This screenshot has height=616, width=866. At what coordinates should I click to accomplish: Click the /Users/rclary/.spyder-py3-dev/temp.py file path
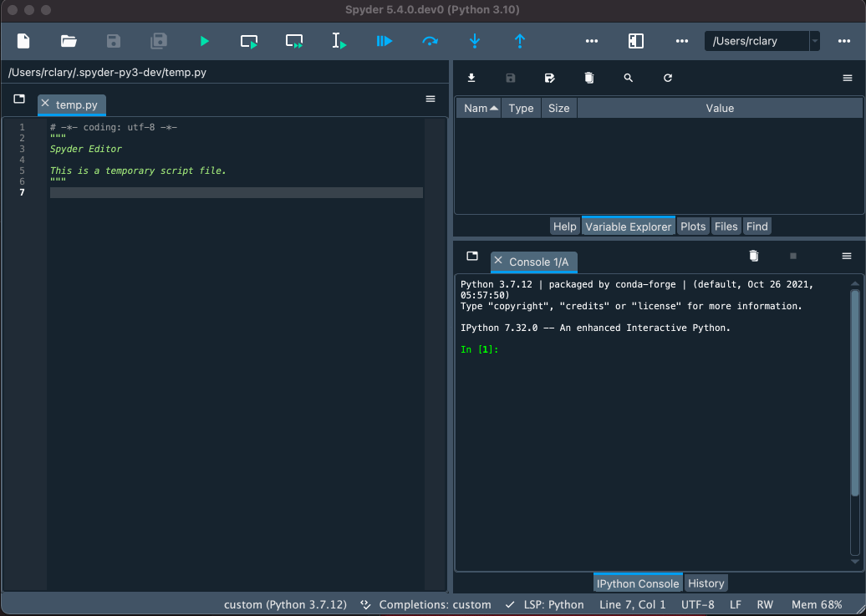(107, 73)
